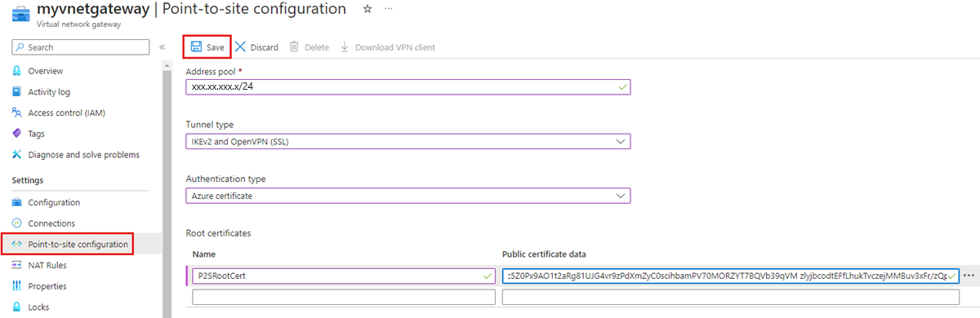Collapse the sidebar with double chevron

(x=162, y=47)
